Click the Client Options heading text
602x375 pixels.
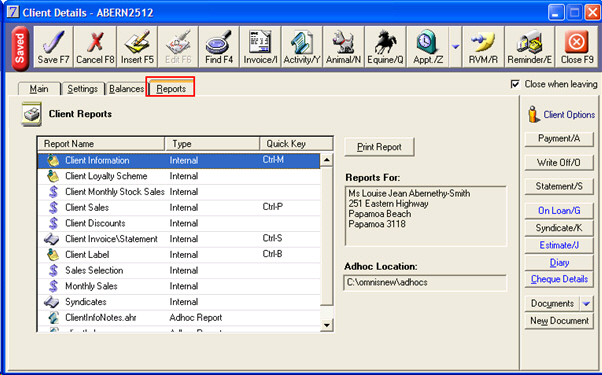[569, 115]
